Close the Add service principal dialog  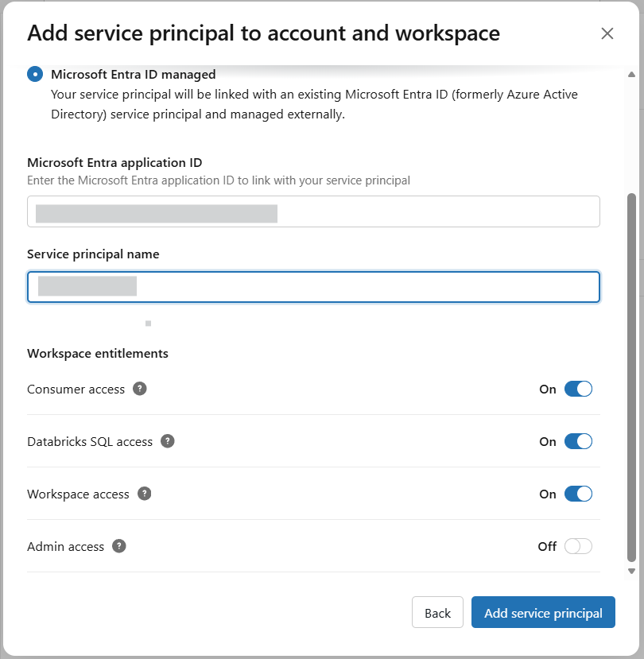[x=607, y=33]
